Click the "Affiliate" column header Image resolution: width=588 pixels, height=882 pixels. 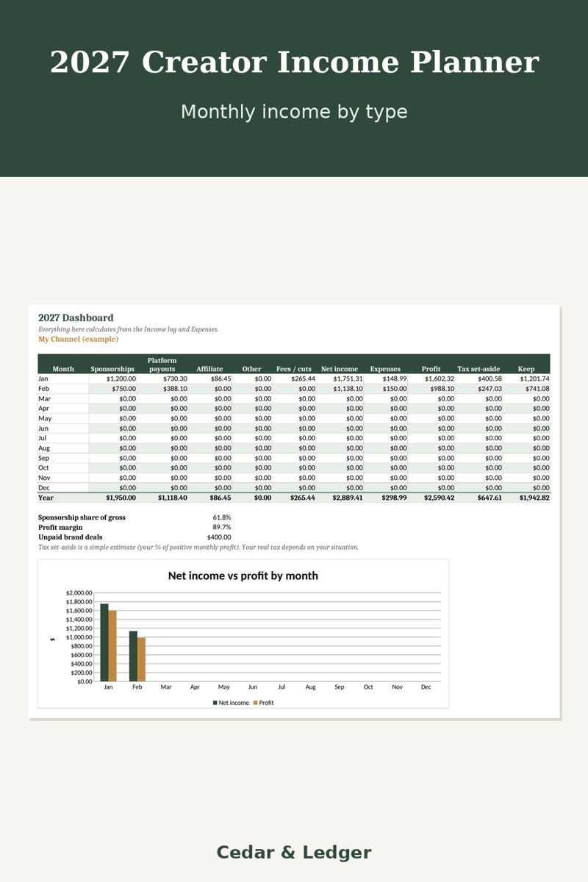point(209,369)
